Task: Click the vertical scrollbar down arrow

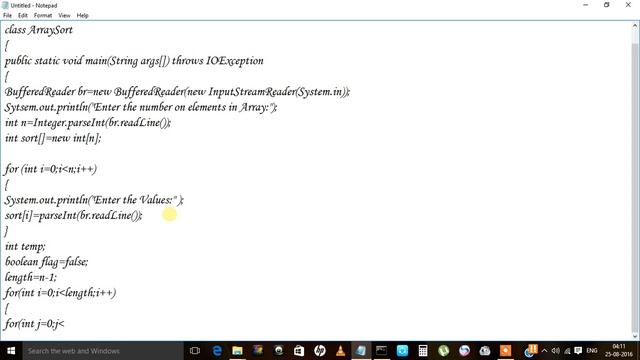Action: click(635, 336)
